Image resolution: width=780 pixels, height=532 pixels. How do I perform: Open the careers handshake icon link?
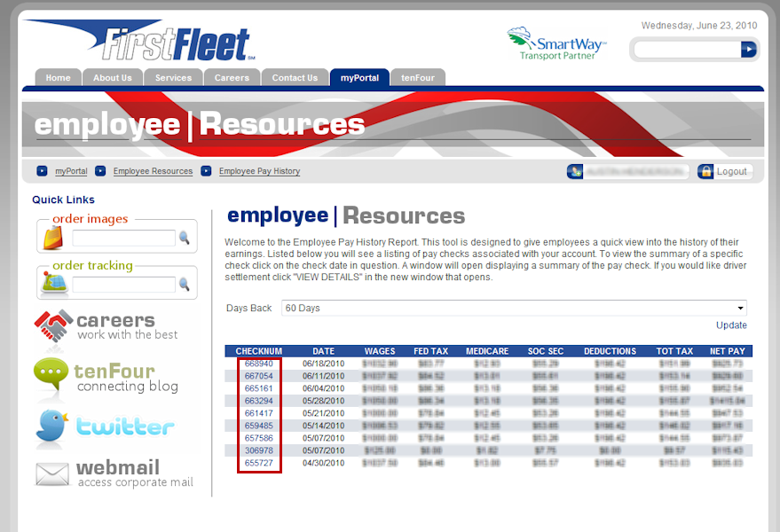point(52,326)
